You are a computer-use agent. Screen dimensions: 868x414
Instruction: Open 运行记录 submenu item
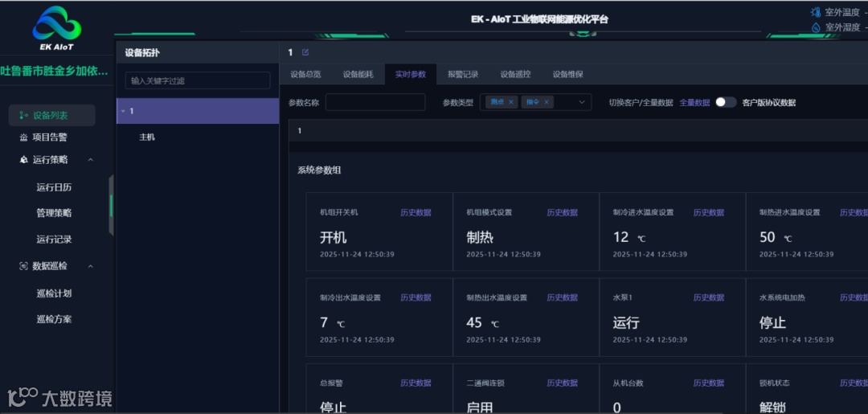tap(55, 239)
